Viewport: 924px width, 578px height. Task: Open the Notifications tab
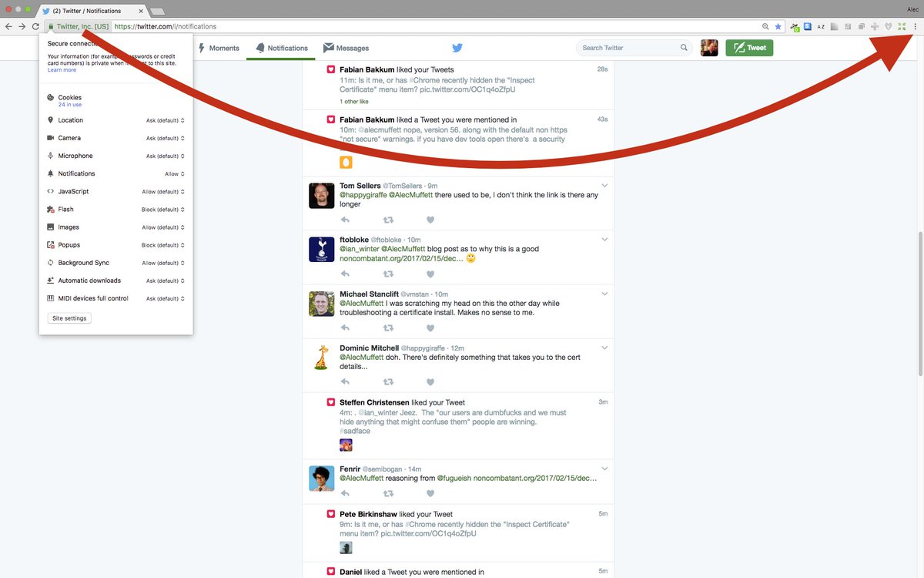pyautogui.click(x=282, y=48)
